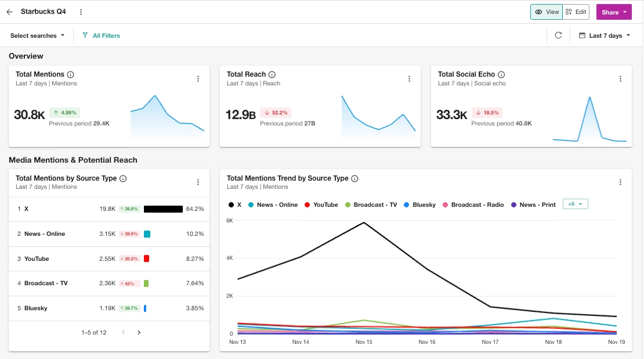
Task: Open the Last 7 days date picker
Action: click(604, 35)
